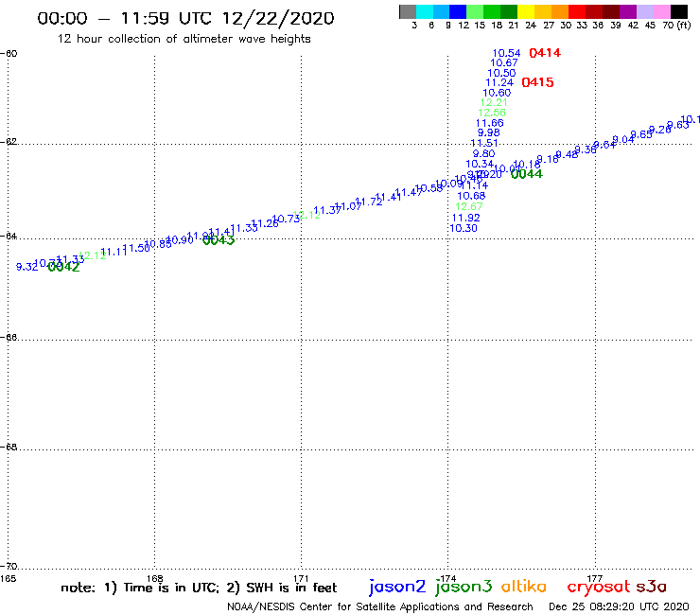
Task: Click the bright red swatch in the legend
Action: [577, 12]
